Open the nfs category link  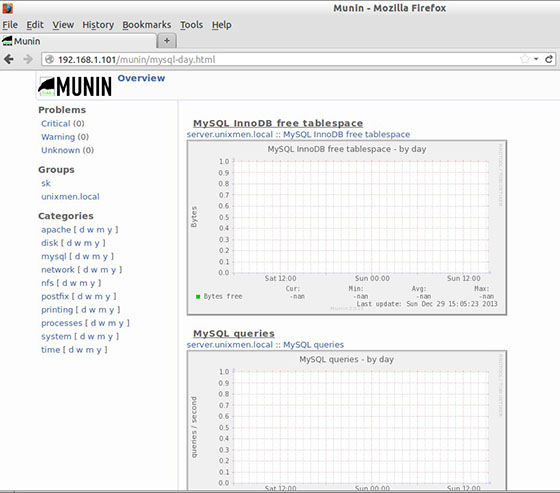[x=48, y=283]
